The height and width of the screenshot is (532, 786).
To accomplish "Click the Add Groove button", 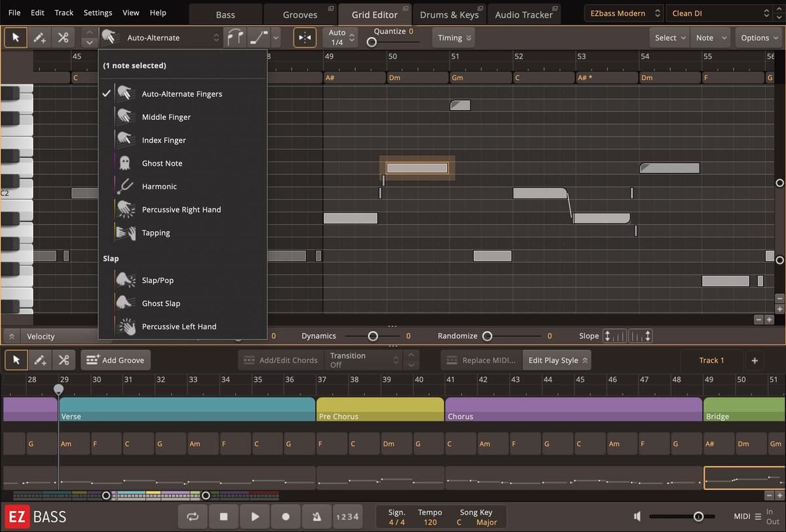I will (x=115, y=360).
